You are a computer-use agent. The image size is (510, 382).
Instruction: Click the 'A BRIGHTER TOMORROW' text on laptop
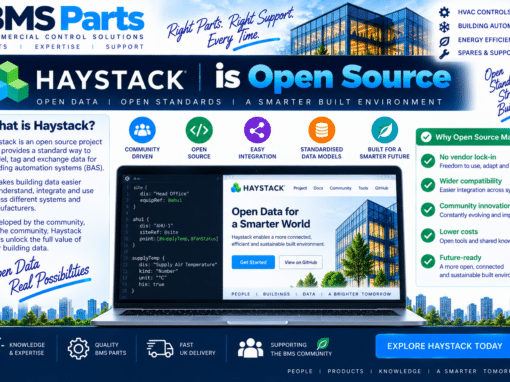(359, 294)
